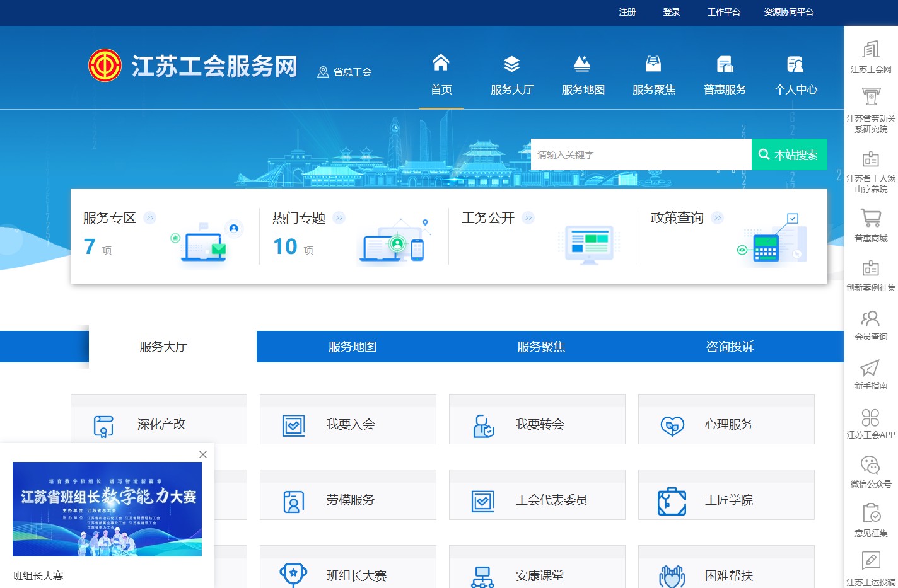This screenshot has width=898, height=588.
Task: Open 江苏省工人汤山疗养院 sidebar icon
Action: click(x=871, y=158)
